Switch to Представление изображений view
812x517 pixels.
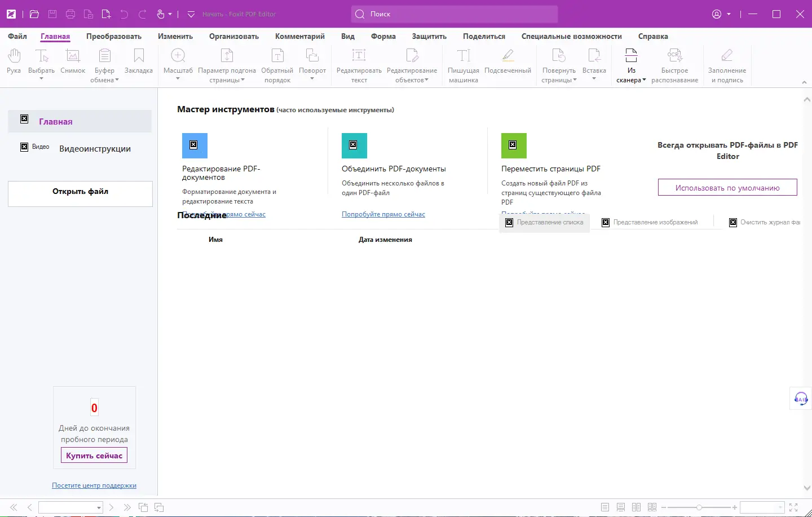tap(650, 223)
